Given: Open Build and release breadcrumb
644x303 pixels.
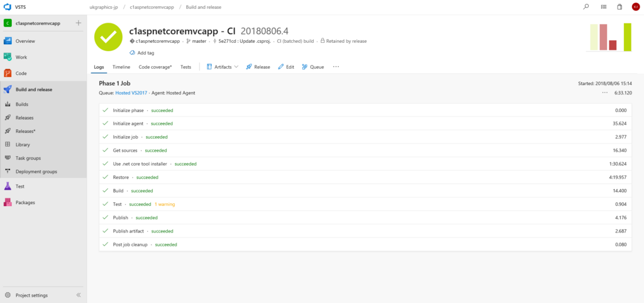Looking at the screenshot, I should (203, 8).
